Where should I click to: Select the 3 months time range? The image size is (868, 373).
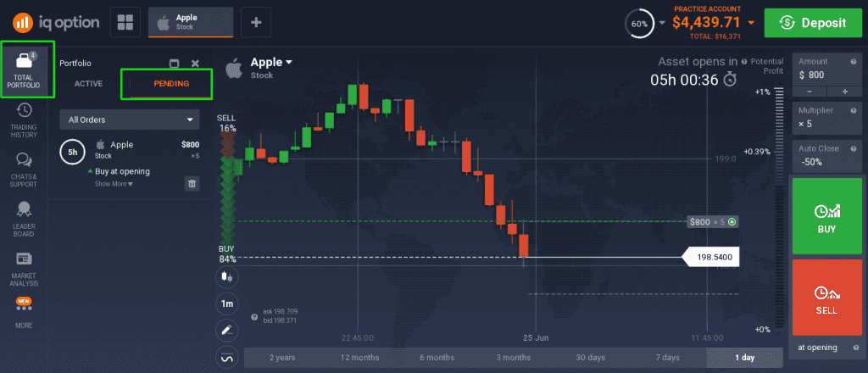pos(513,358)
